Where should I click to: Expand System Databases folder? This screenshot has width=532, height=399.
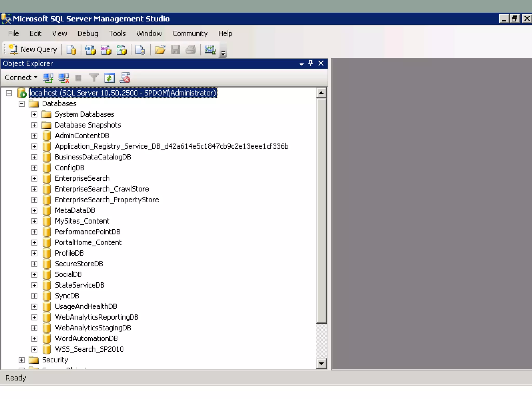click(34, 115)
